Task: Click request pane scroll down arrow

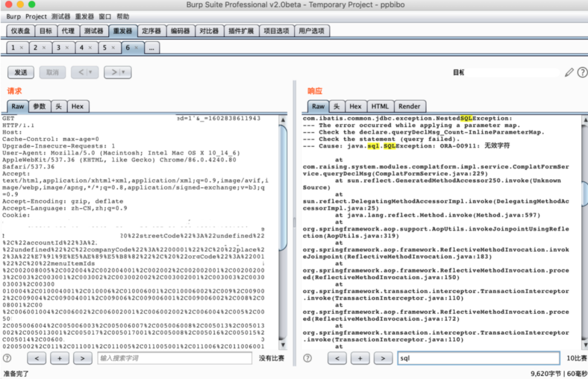Action: [283, 345]
